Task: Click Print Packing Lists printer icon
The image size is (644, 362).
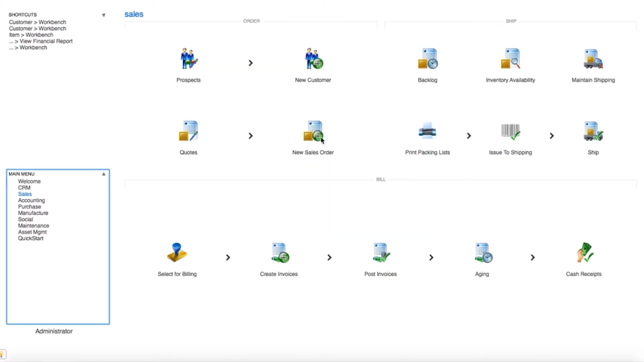Action: (427, 131)
